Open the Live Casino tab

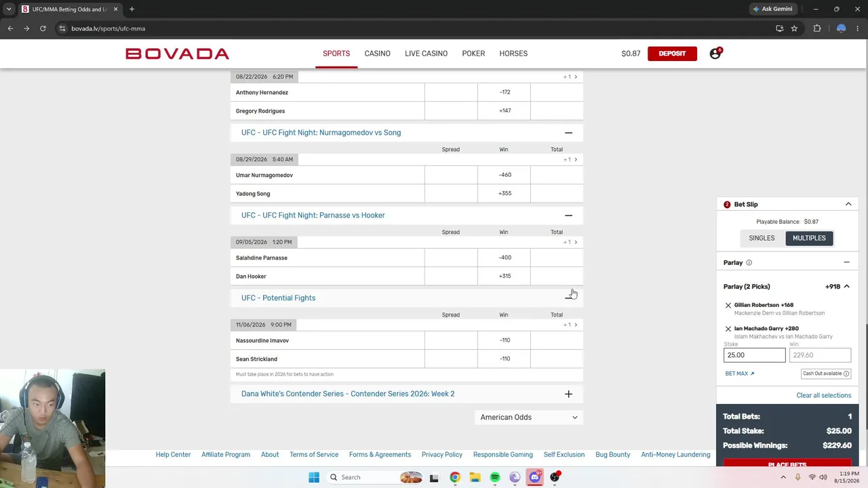(426, 54)
